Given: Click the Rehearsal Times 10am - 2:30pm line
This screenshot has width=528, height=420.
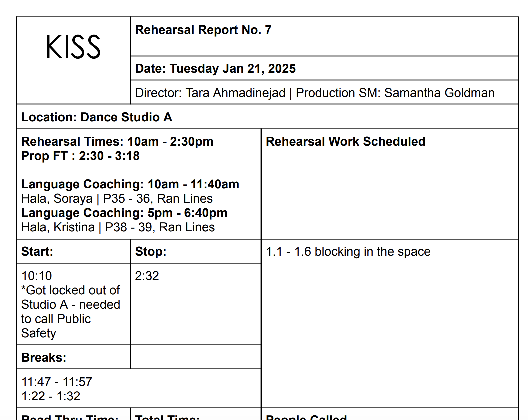Looking at the screenshot, I should point(117,141).
